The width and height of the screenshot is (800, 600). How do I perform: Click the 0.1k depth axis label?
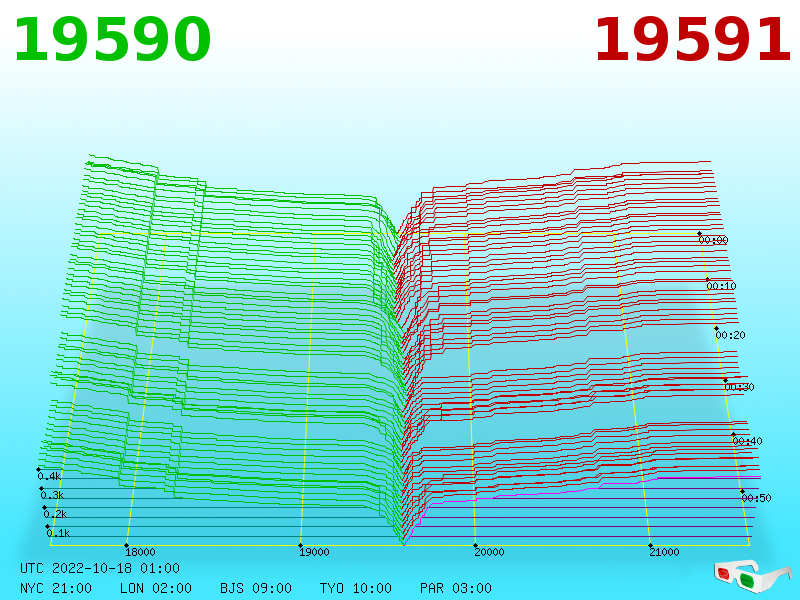click(59, 533)
